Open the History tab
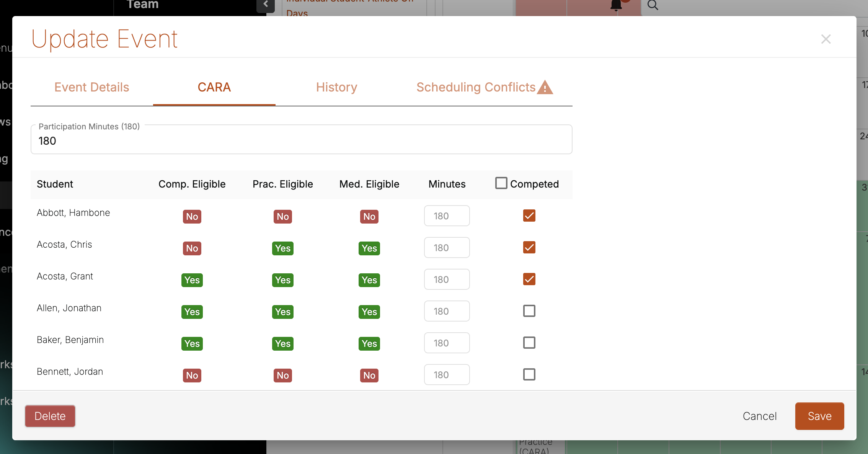Viewport: 868px width, 454px height. pyautogui.click(x=337, y=87)
